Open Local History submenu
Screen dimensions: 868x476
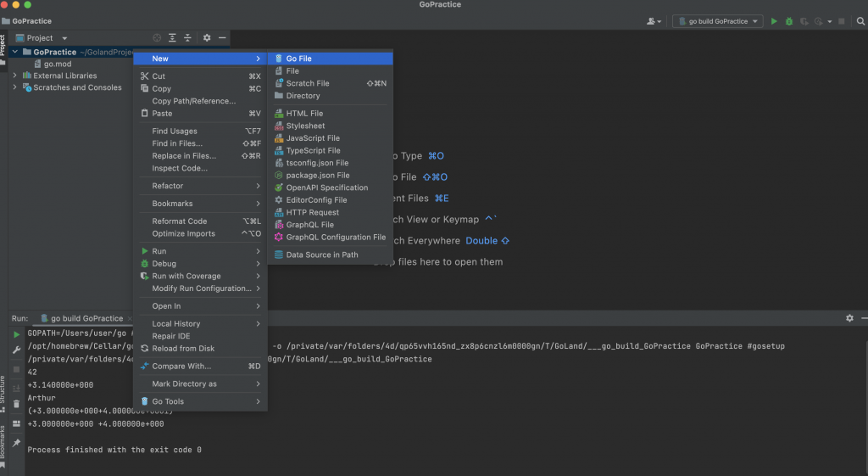point(200,323)
